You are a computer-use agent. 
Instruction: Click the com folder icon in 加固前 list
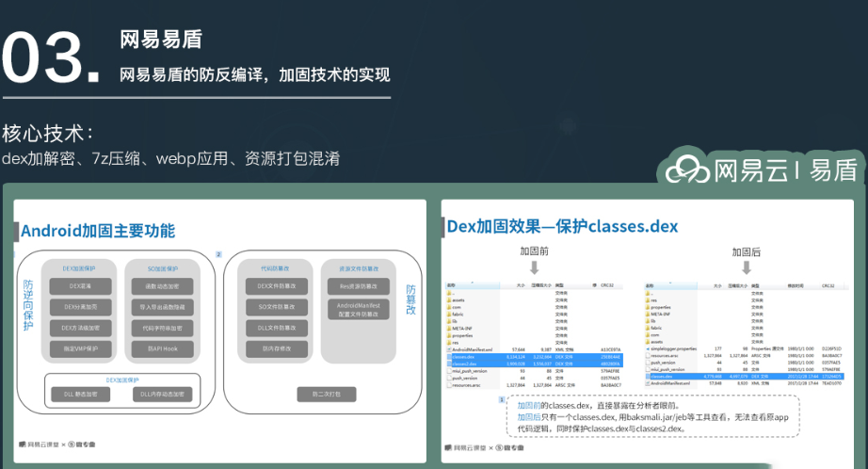coord(449,307)
